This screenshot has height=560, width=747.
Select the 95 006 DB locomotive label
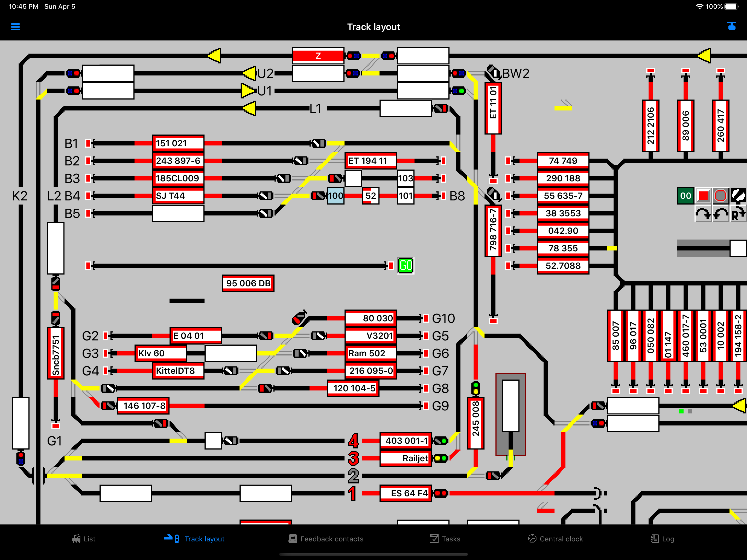[248, 283]
